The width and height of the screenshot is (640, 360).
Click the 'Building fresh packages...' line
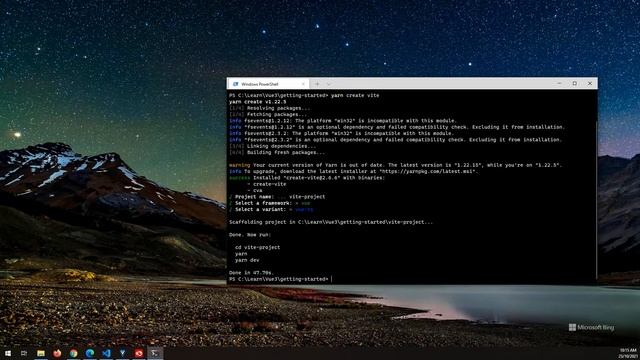[x=277, y=153]
